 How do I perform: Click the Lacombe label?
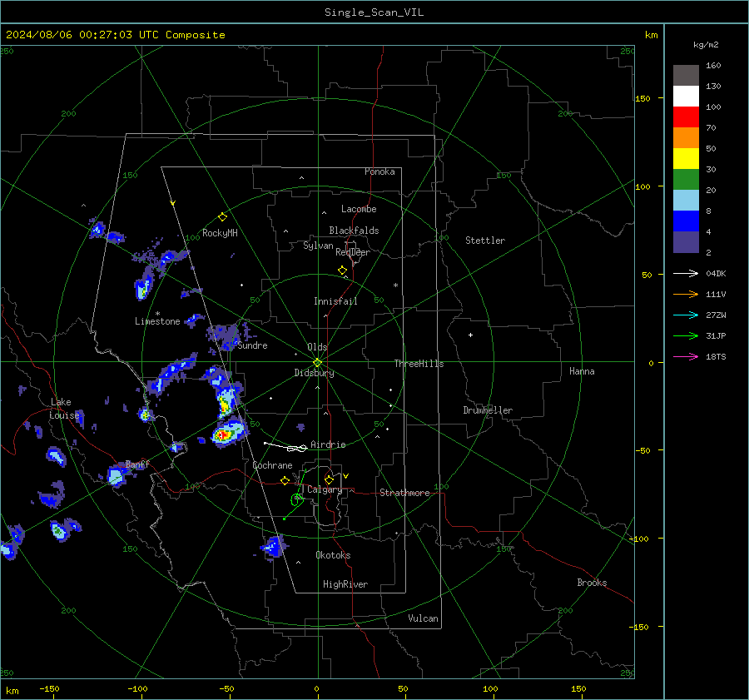359,209
